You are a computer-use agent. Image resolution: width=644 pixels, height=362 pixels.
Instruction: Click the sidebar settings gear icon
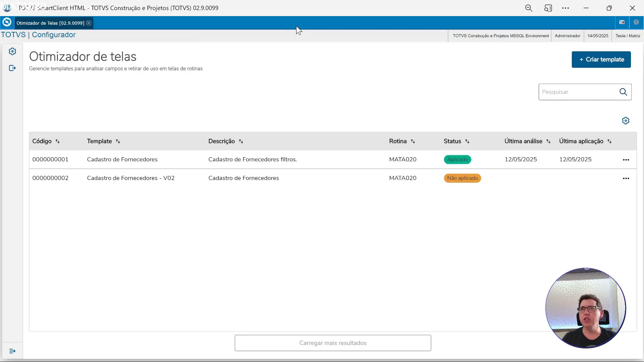tap(12, 51)
